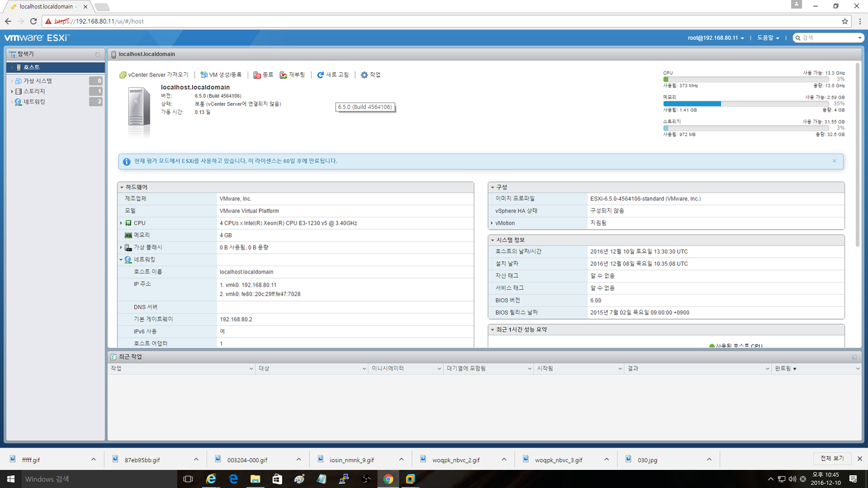Open the 시작됨 column header dropdown
868x488 pixels.
[620, 368]
